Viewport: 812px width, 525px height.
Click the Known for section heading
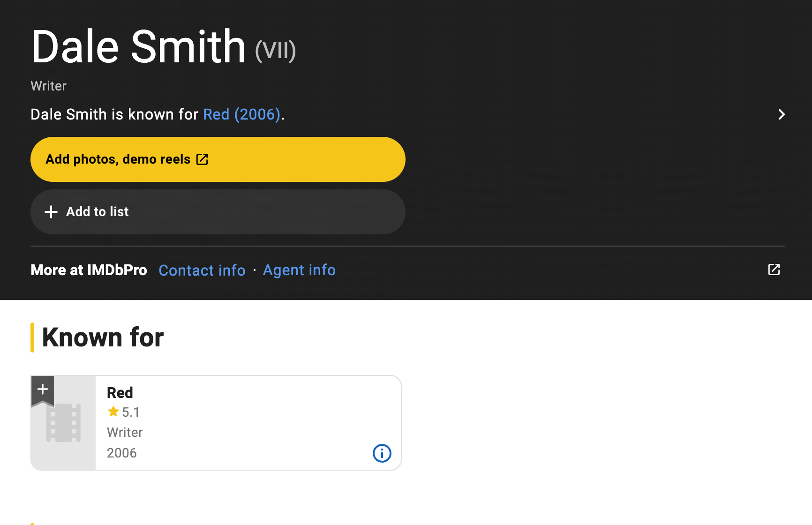tap(103, 337)
